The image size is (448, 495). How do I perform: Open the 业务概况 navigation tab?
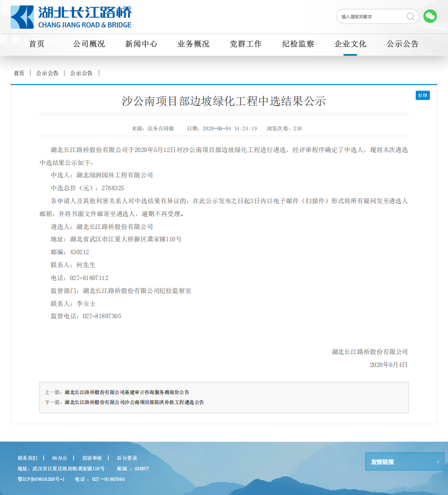(x=194, y=44)
